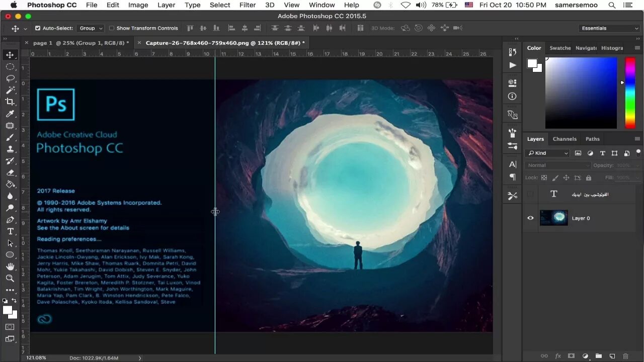The width and height of the screenshot is (644, 362).
Task: Switch to the Paths tab
Action: [592, 139]
